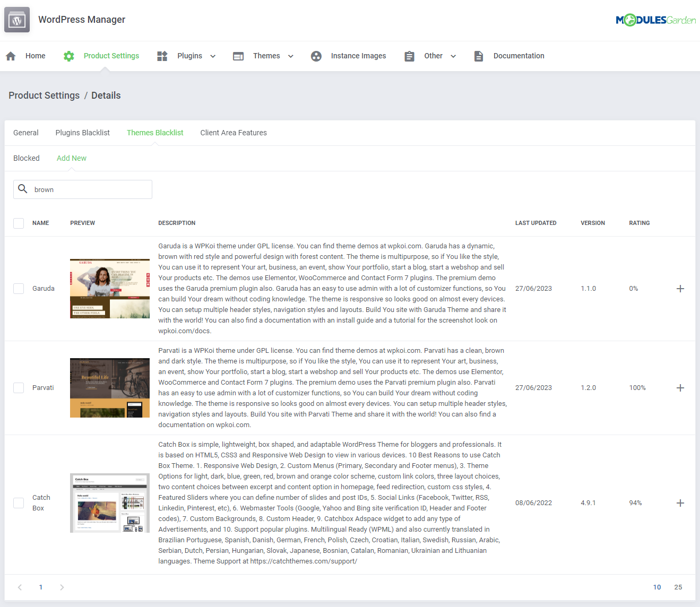Click the Product Settings gear icon

pos(68,56)
